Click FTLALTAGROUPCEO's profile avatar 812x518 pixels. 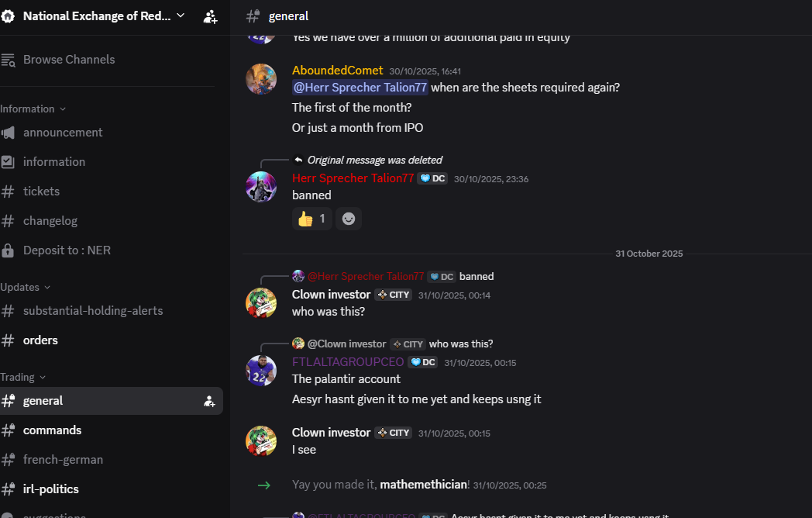(261, 371)
